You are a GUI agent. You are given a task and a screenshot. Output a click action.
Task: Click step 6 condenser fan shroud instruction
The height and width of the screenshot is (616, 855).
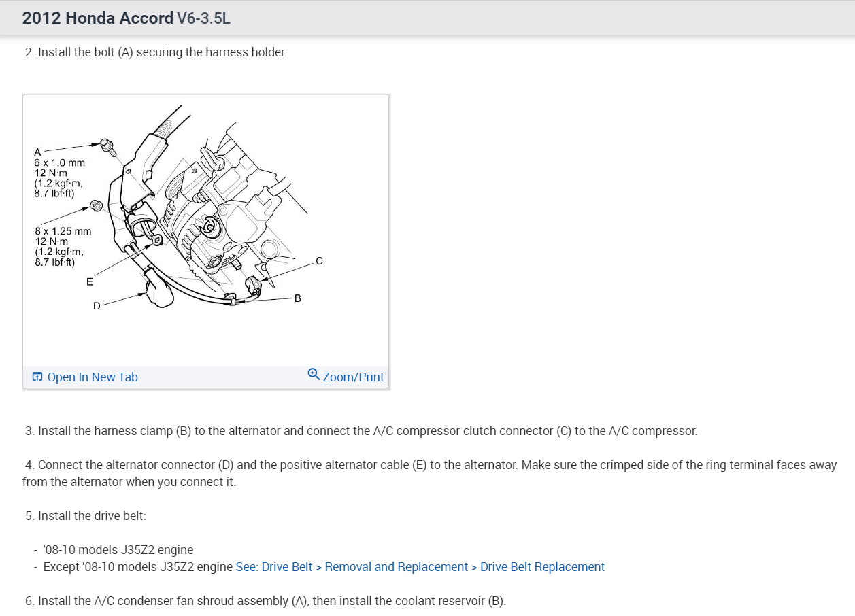[265, 601]
